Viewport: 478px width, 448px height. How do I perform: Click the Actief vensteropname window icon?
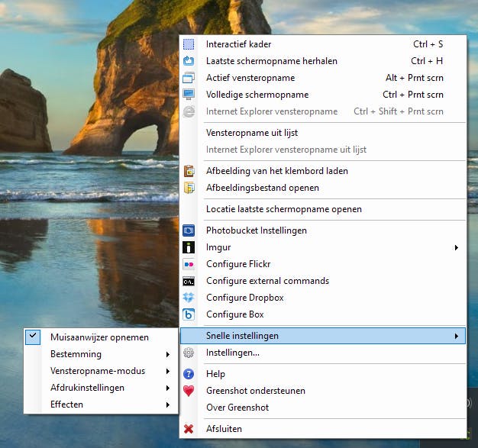189,78
